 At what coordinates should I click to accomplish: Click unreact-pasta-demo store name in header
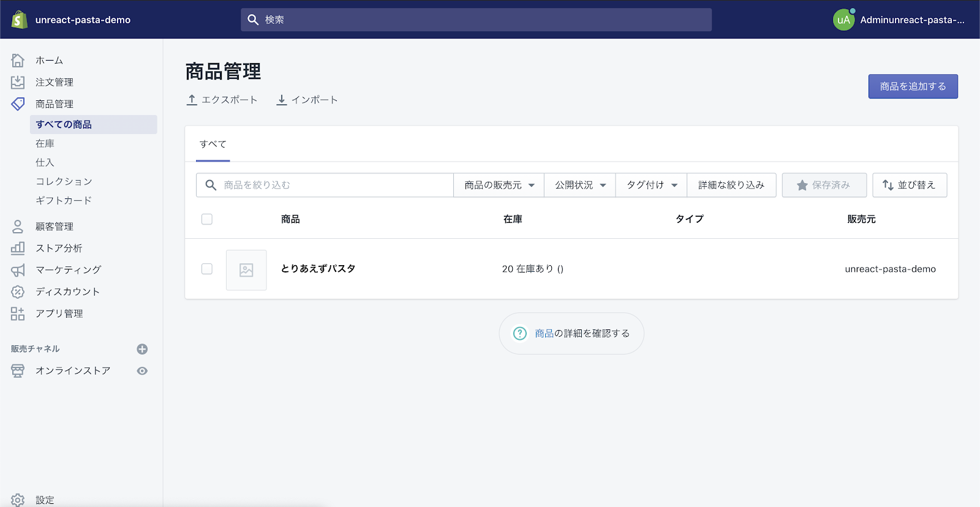point(83,20)
